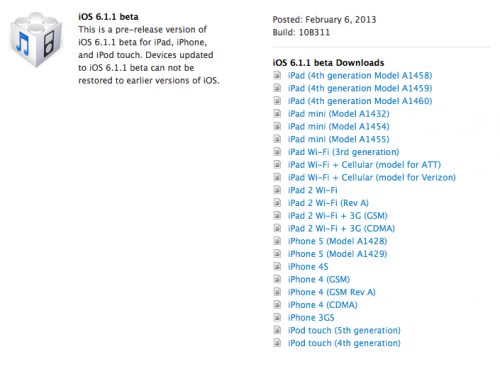Select the iPhone 5 (Model A1429) download

tap(337, 254)
